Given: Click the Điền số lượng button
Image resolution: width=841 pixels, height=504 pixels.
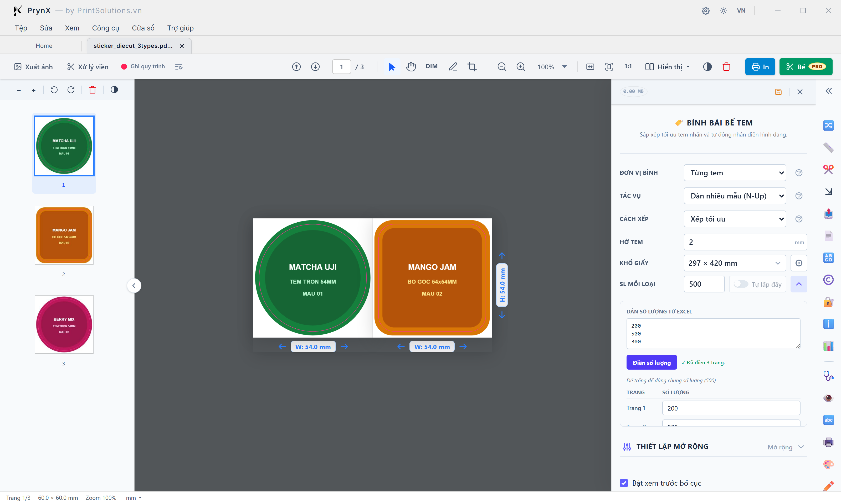Looking at the screenshot, I should coord(651,362).
